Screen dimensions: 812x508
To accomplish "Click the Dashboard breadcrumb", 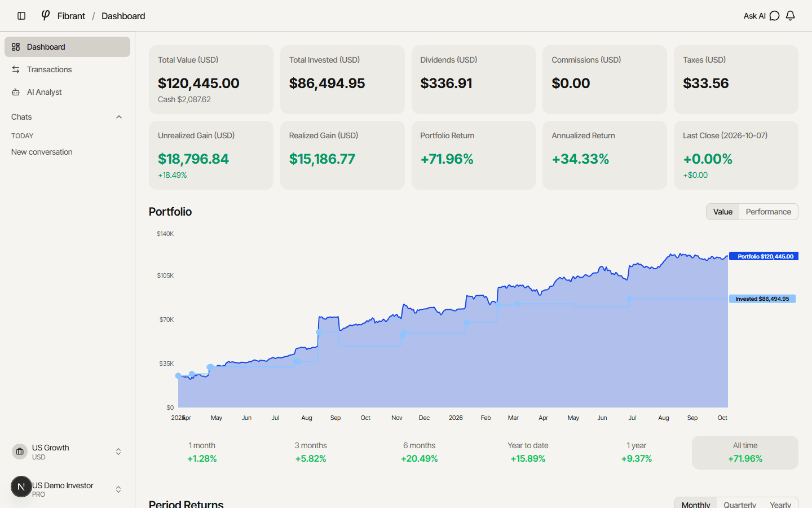I will pos(123,16).
